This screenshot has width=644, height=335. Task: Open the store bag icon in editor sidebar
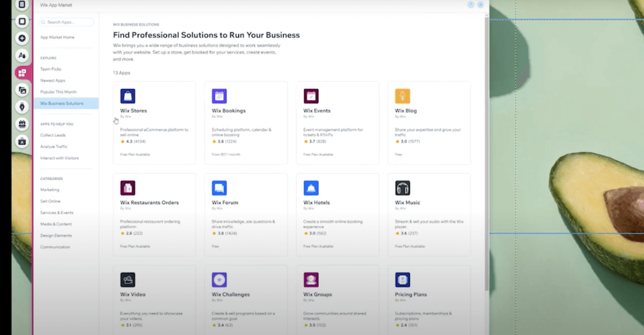click(x=22, y=142)
